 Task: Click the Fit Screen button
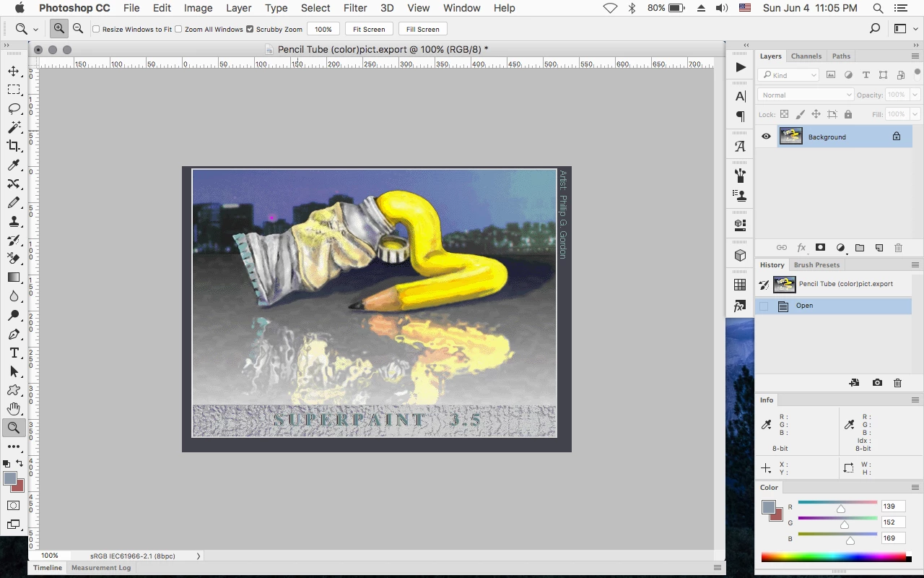(x=369, y=30)
